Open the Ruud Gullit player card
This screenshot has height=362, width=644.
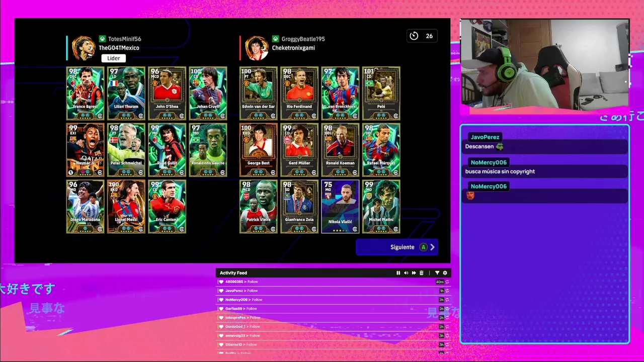point(167,150)
